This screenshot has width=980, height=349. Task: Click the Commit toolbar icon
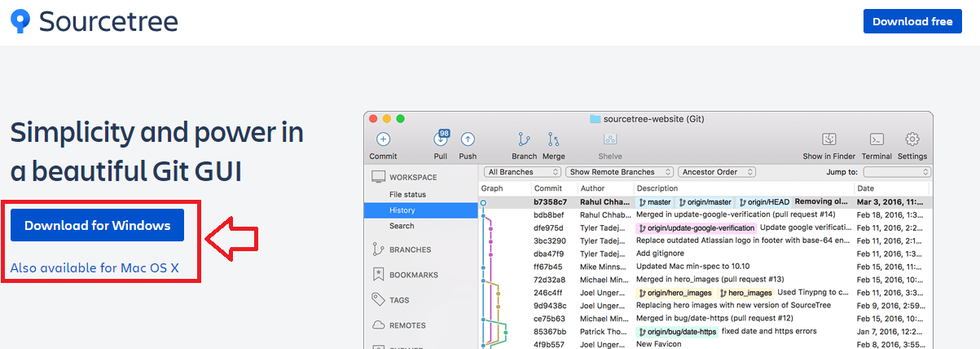(383, 139)
